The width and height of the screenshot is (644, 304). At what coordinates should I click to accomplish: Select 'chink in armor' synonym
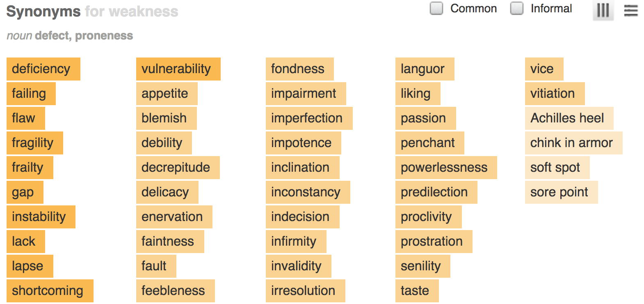coord(573,143)
